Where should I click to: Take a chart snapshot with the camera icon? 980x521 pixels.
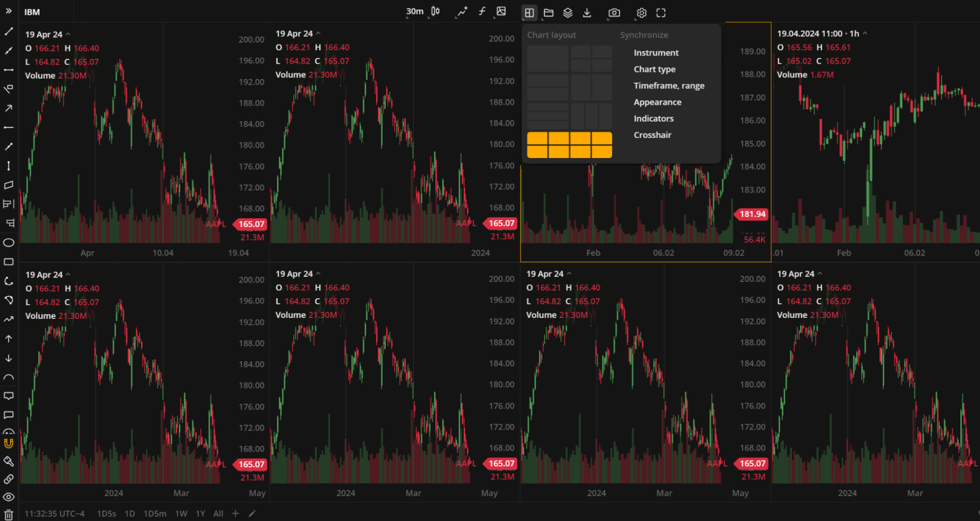614,13
